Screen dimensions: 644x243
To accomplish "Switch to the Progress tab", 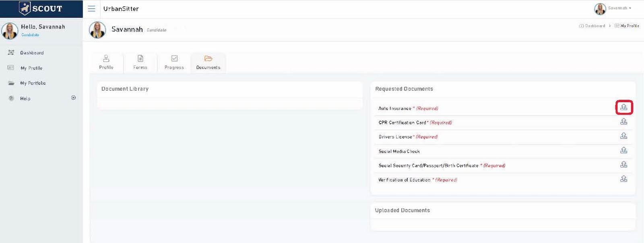I will coord(174,62).
